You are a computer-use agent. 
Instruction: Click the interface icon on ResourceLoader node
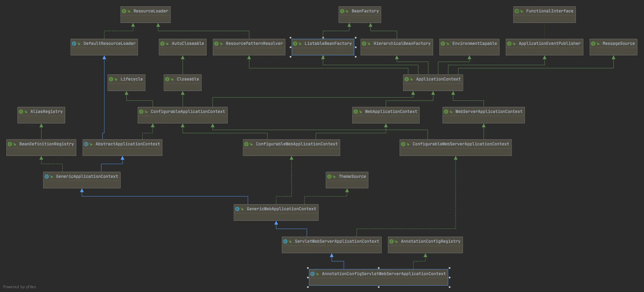tap(124, 11)
